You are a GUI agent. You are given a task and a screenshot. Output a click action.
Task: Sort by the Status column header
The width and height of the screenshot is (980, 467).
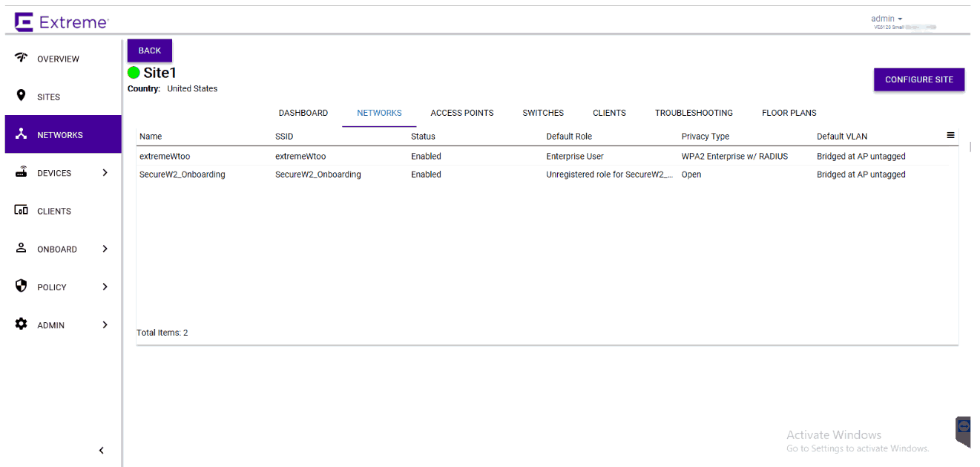(423, 137)
